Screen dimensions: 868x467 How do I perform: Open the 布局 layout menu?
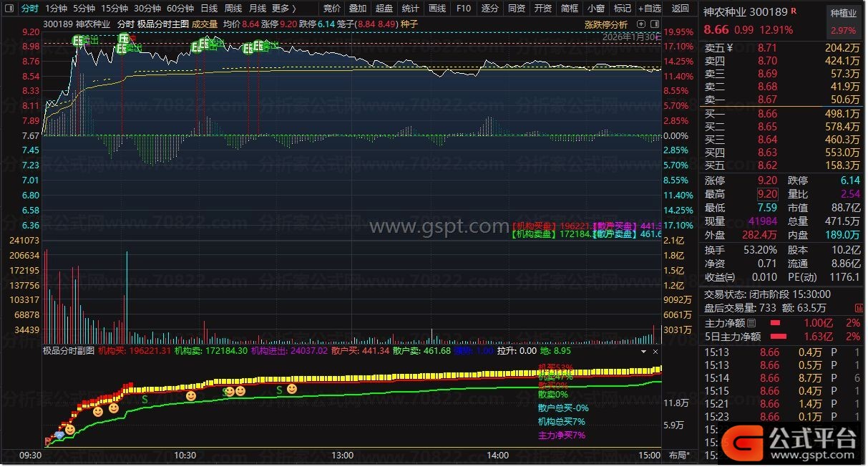tap(678, 456)
